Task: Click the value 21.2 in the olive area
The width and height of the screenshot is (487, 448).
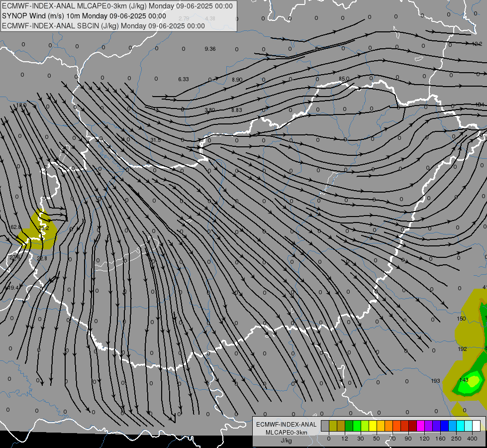Action: 44,228
